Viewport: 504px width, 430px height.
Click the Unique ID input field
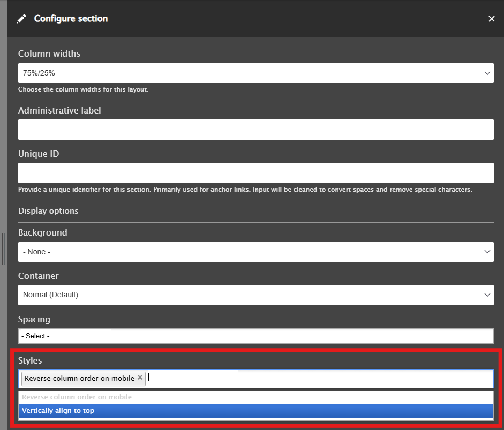point(256,173)
